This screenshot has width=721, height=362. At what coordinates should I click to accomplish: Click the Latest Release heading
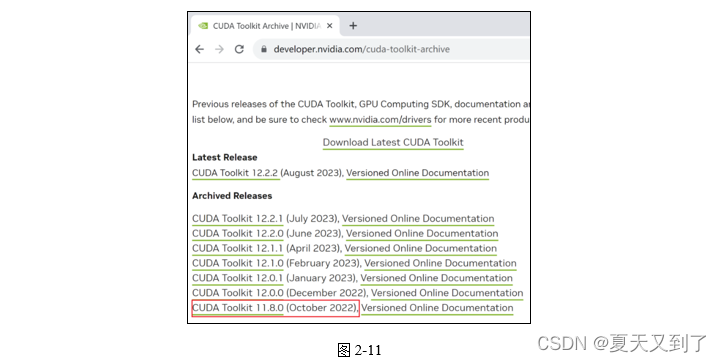[224, 157]
